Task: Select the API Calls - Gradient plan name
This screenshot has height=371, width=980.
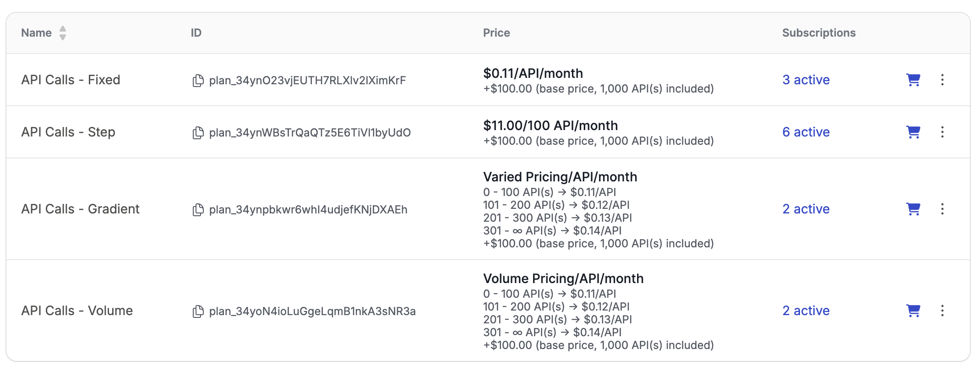Action: 80,209
